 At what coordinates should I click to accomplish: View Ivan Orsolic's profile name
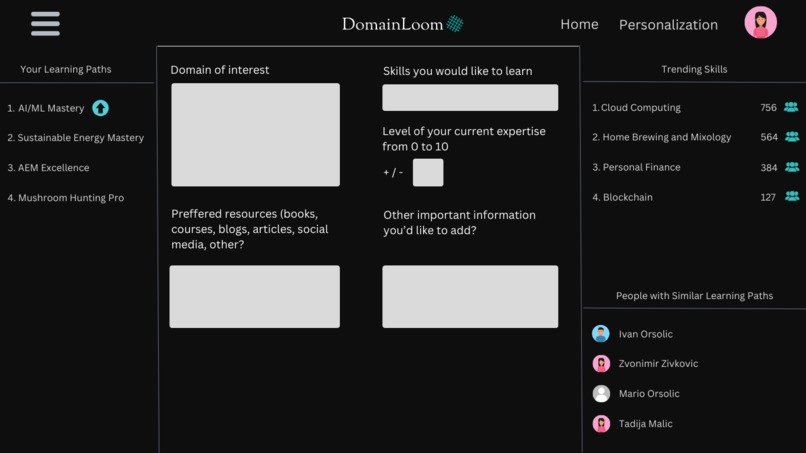pos(646,334)
